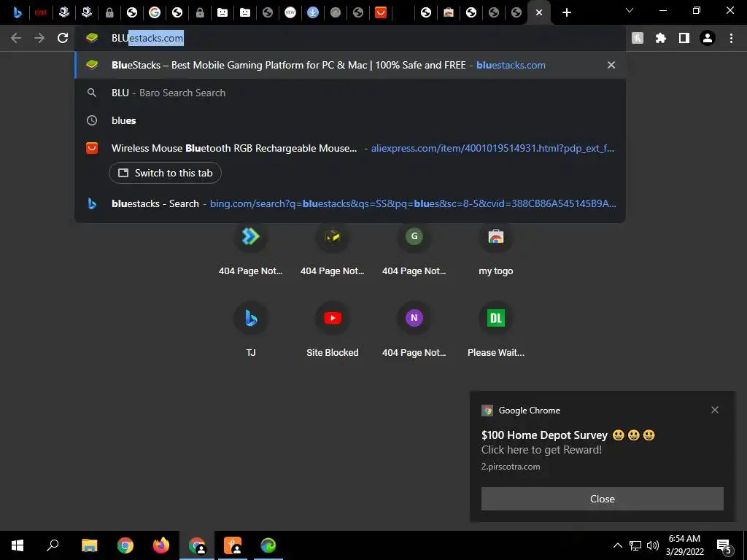Switch to the Google 'G' icon tab
This screenshot has width=747, height=560.
coord(155,12)
